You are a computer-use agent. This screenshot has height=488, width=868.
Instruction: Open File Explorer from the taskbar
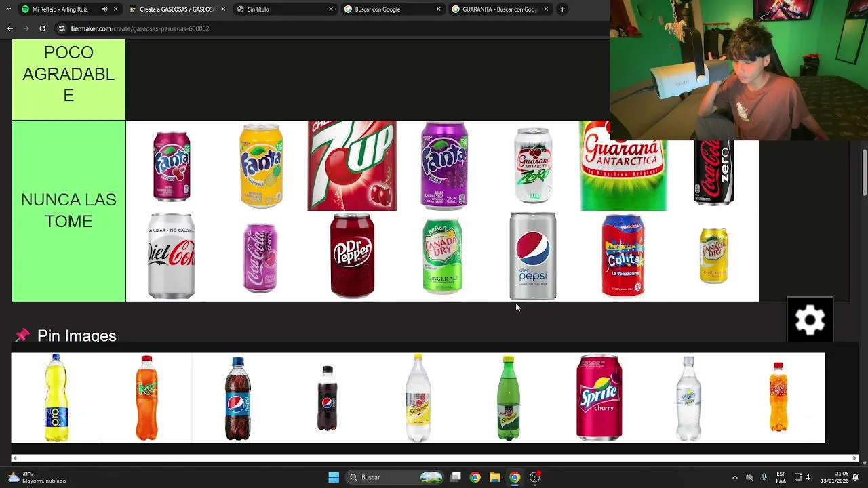tap(495, 477)
